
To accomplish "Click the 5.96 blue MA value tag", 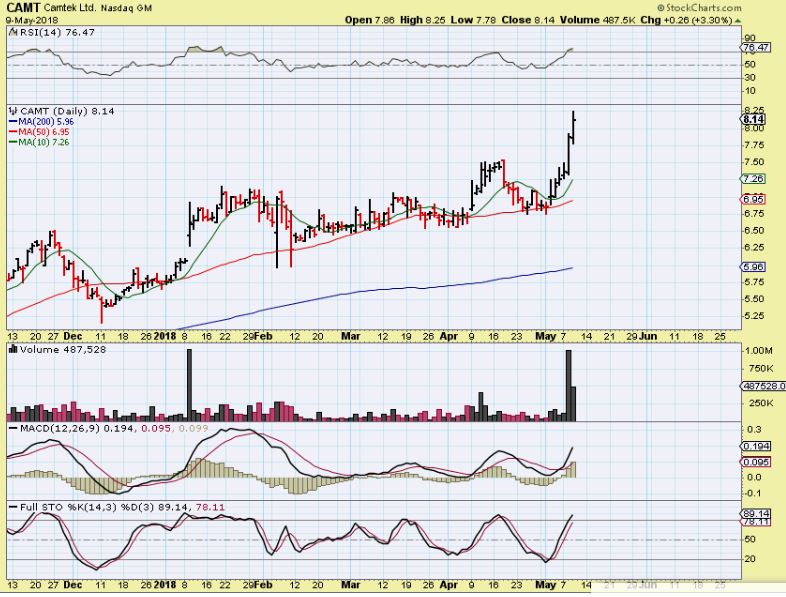I will pyautogui.click(x=753, y=267).
